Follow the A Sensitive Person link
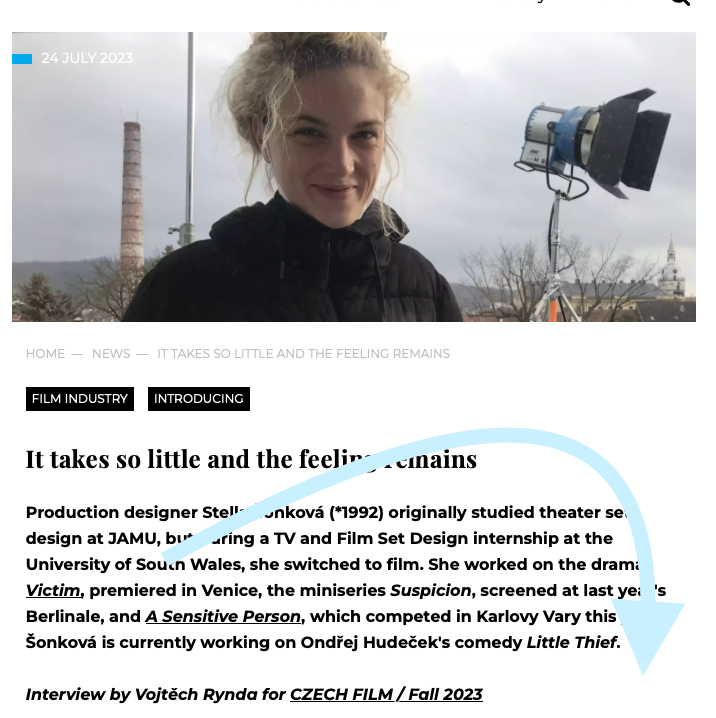This screenshot has width=716, height=718. 223,617
